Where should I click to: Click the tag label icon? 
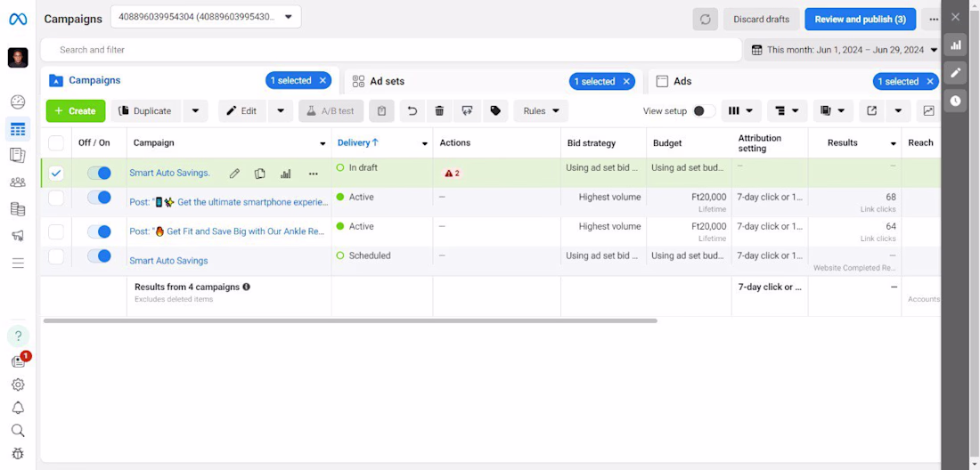pos(495,111)
